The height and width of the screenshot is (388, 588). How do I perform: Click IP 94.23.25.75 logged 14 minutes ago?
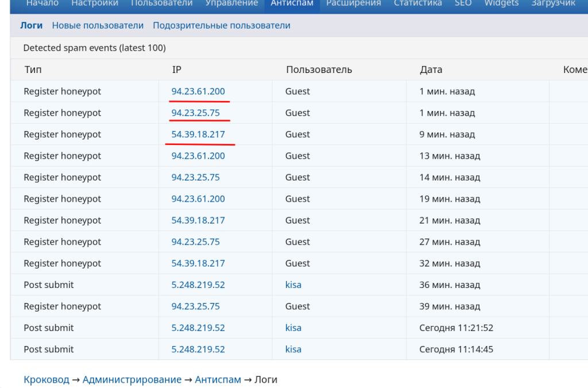[x=195, y=178]
